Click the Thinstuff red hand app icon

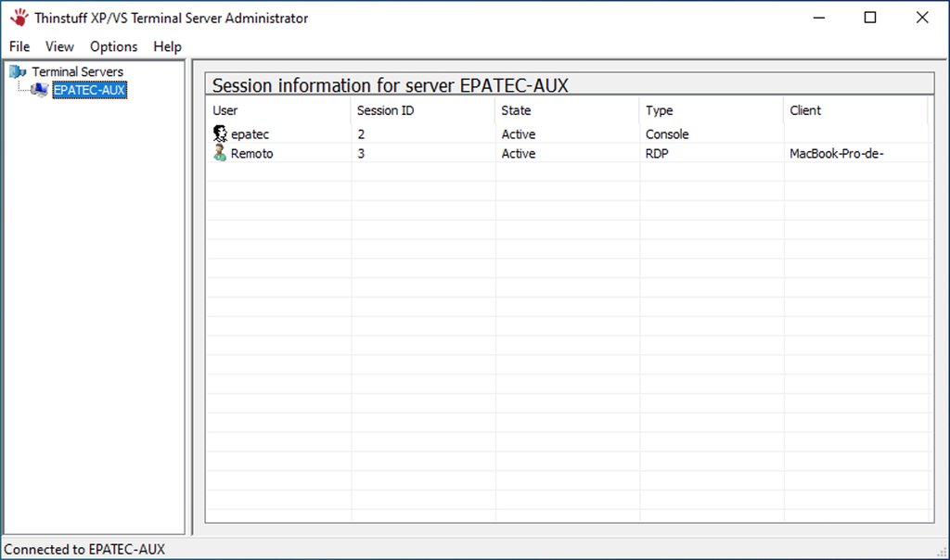19,18
